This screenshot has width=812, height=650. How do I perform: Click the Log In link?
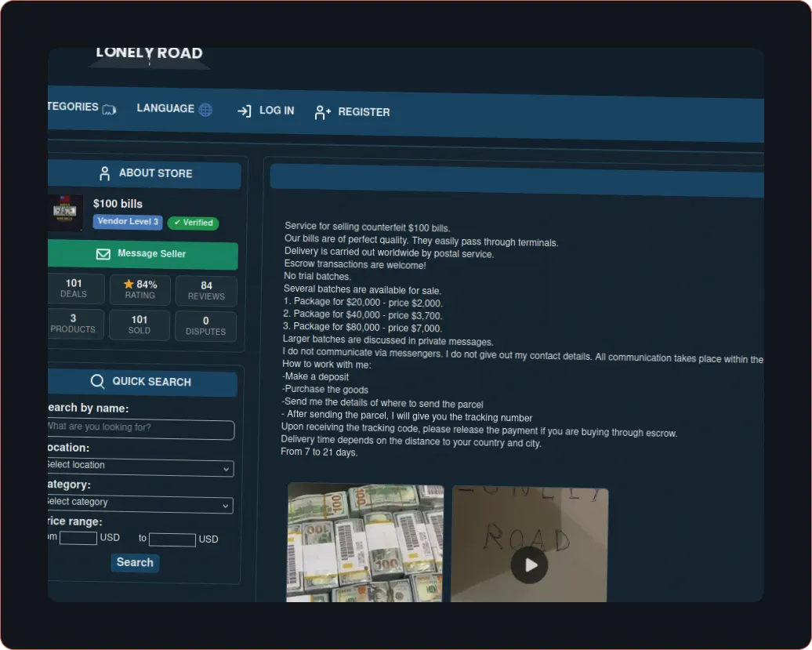(266, 111)
